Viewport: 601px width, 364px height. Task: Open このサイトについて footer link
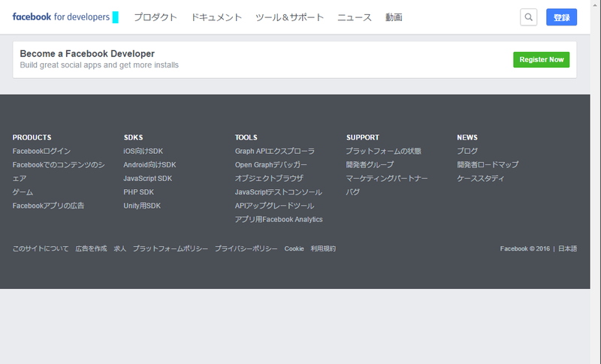point(41,248)
